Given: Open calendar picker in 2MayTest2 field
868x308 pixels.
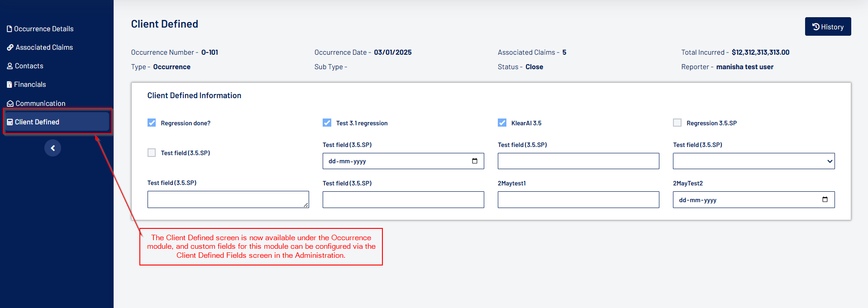Looking at the screenshot, I should coord(825,199).
